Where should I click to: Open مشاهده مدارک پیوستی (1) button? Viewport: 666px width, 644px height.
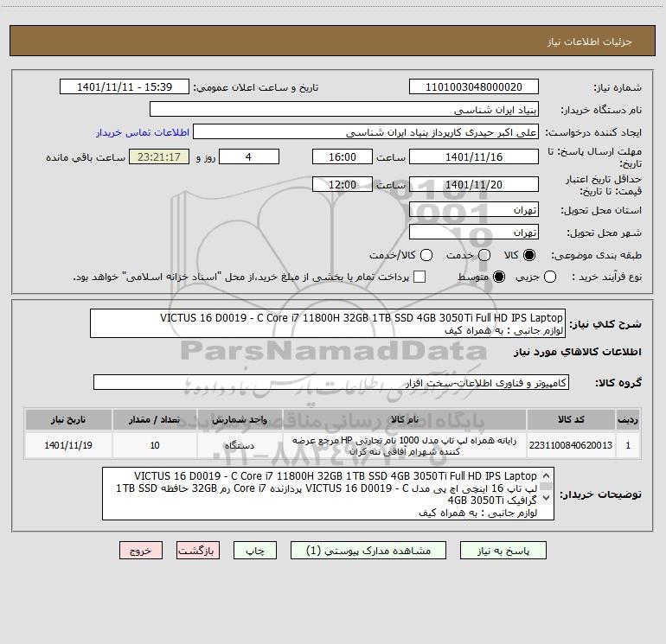click(x=368, y=551)
